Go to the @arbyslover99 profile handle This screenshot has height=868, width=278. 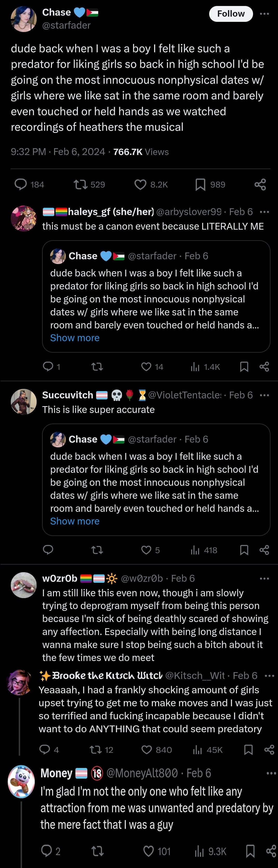point(189,212)
